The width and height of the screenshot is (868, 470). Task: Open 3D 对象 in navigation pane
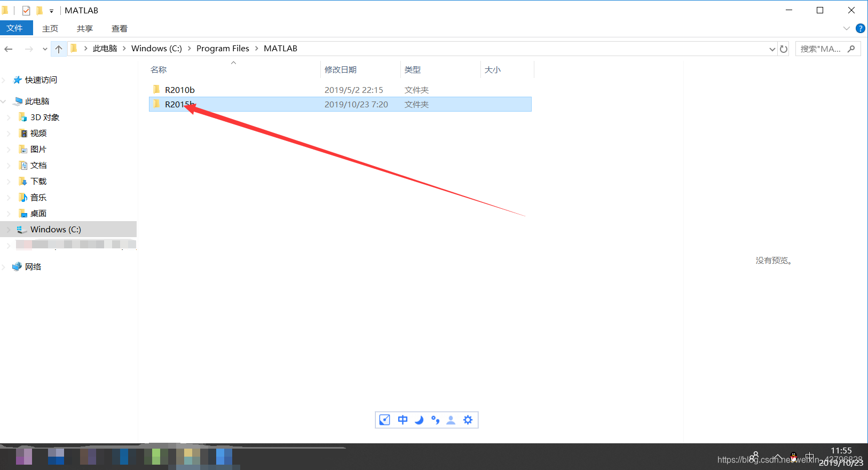tap(45, 117)
